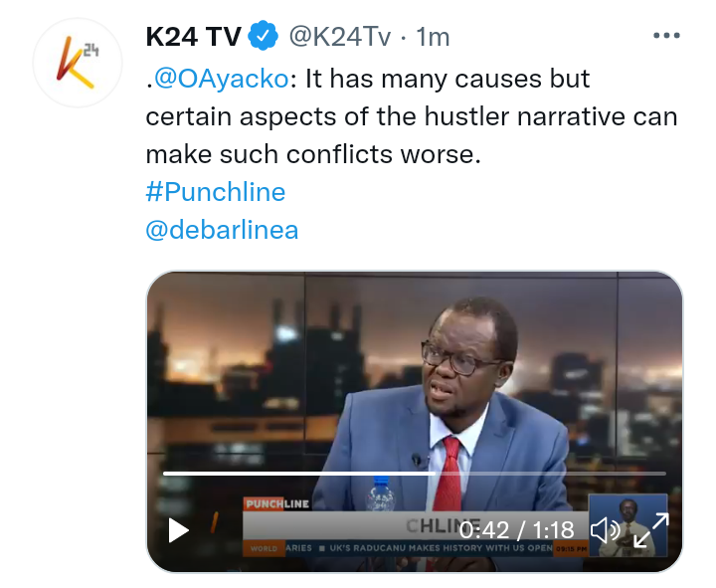
Task: Click the unplayed part of the progress bar
Action: tap(550, 474)
